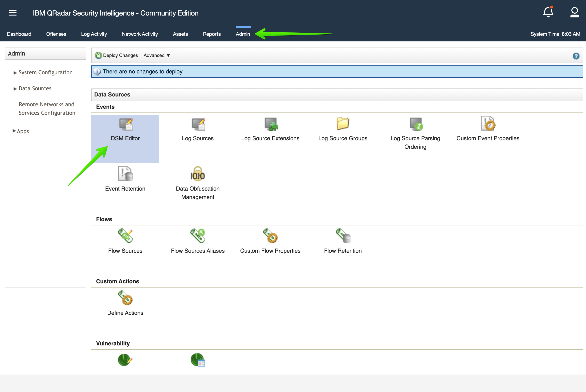The width and height of the screenshot is (586, 392).
Task: Open Log Source Parsing Ordering icon
Action: pos(416,124)
